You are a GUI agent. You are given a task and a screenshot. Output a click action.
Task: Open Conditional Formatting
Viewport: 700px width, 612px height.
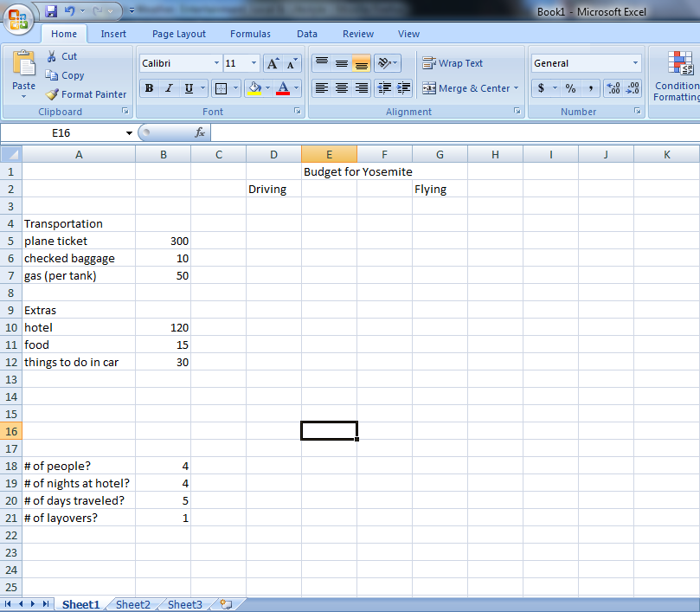click(x=677, y=76)
